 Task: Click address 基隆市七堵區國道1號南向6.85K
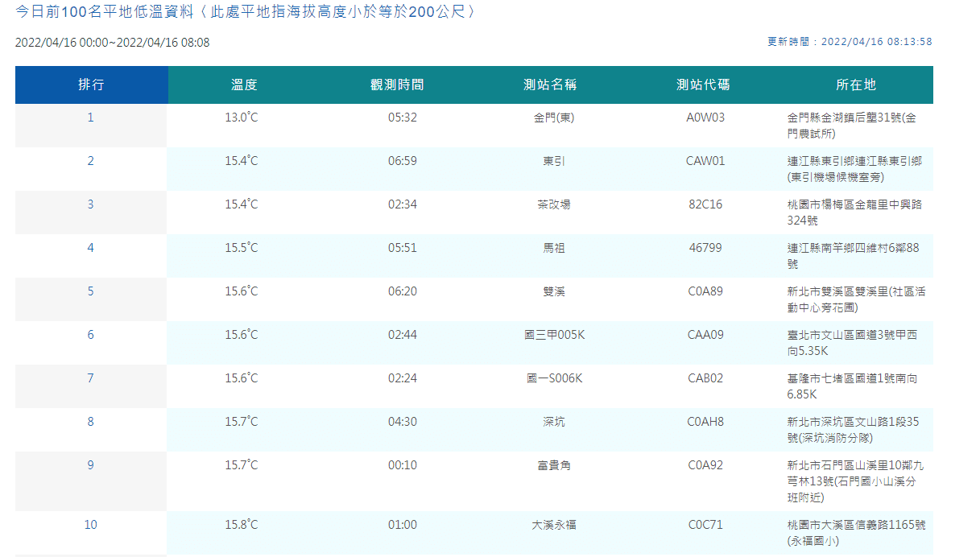[852, 386]
